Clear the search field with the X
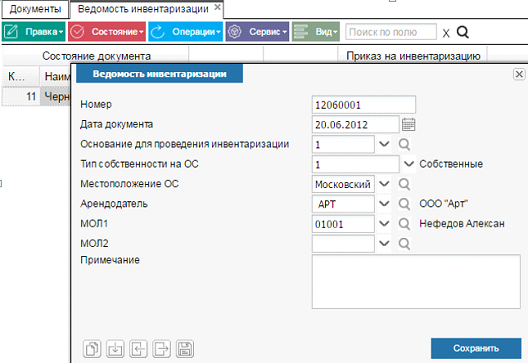The height and width of the screenshot is (364, 528). pos(446,33)
